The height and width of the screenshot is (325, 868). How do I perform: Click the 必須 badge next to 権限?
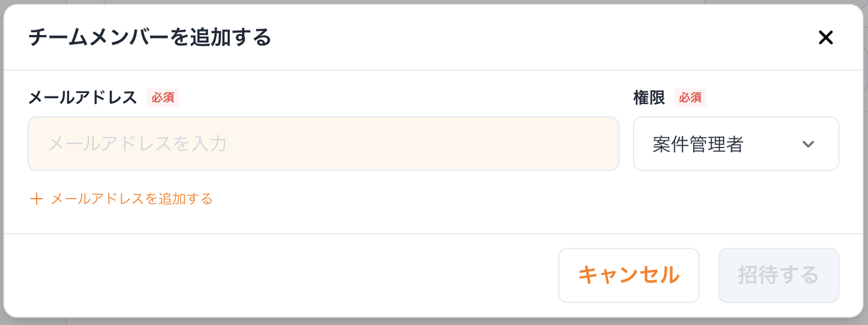[x=690, y=98]
